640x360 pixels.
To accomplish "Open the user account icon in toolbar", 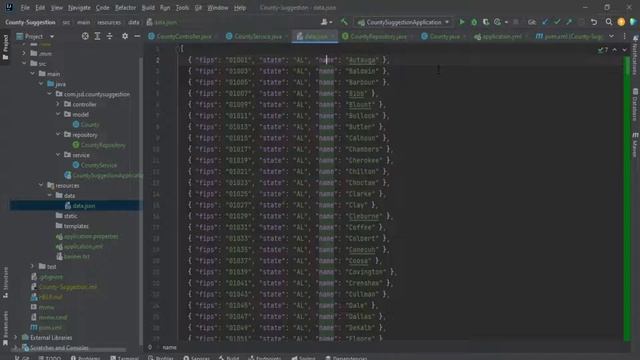I will click(x=326, y=22).
